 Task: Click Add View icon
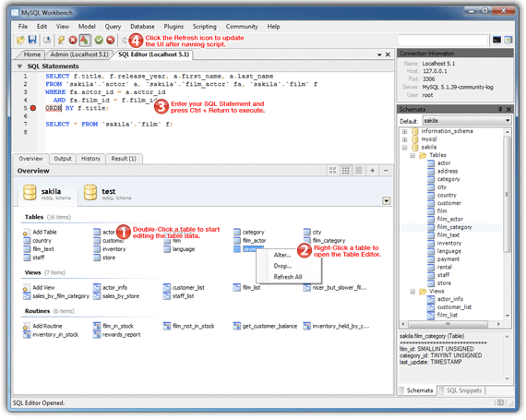[27, 288]
